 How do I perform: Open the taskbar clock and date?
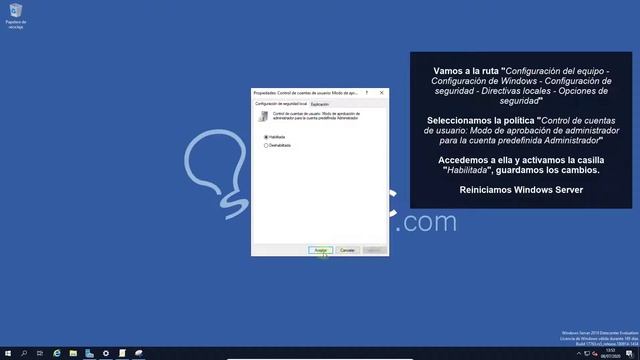(x=611, y=353)
